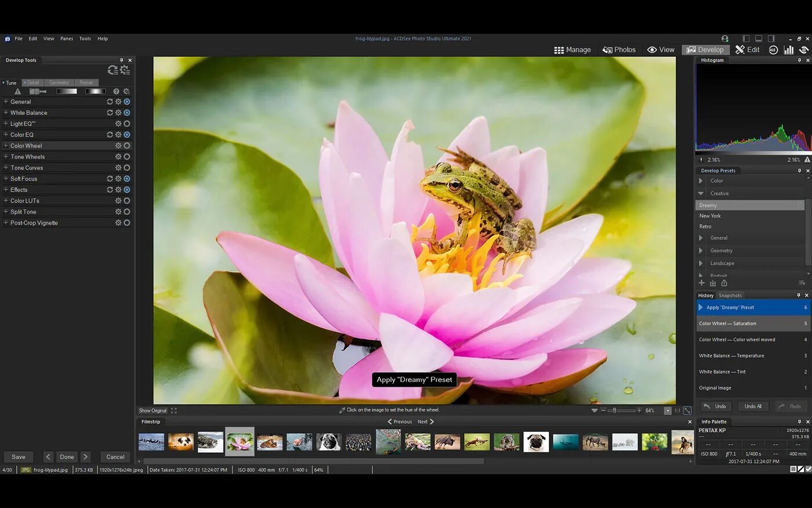Viewport: 812px width, 508px height.
Task: Open Light EQ settings gear
Action: tap(118, 124)
